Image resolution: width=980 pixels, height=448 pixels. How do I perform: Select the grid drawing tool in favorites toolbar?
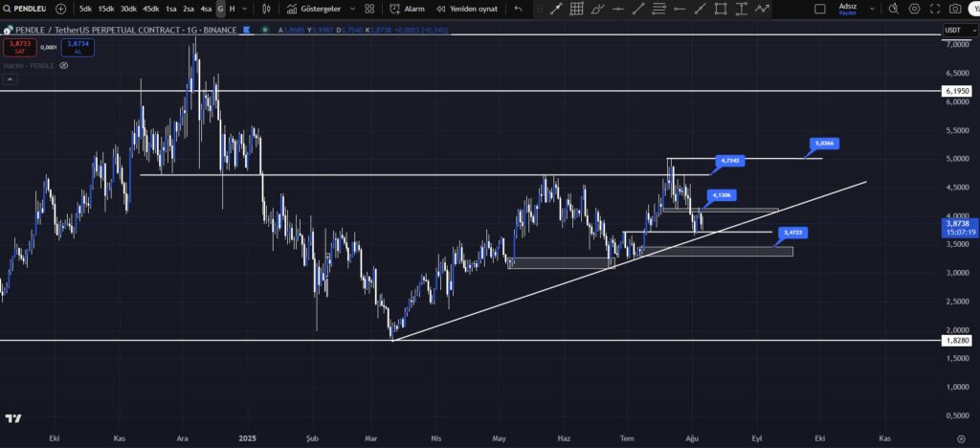click(577, 9)
